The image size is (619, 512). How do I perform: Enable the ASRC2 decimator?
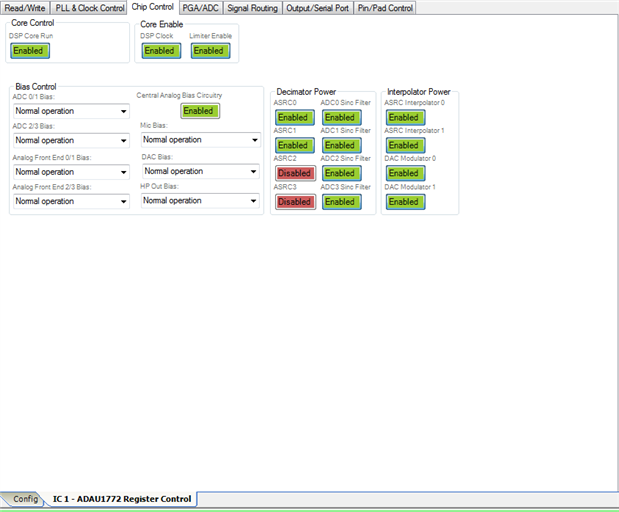click(x=295, y=173)
